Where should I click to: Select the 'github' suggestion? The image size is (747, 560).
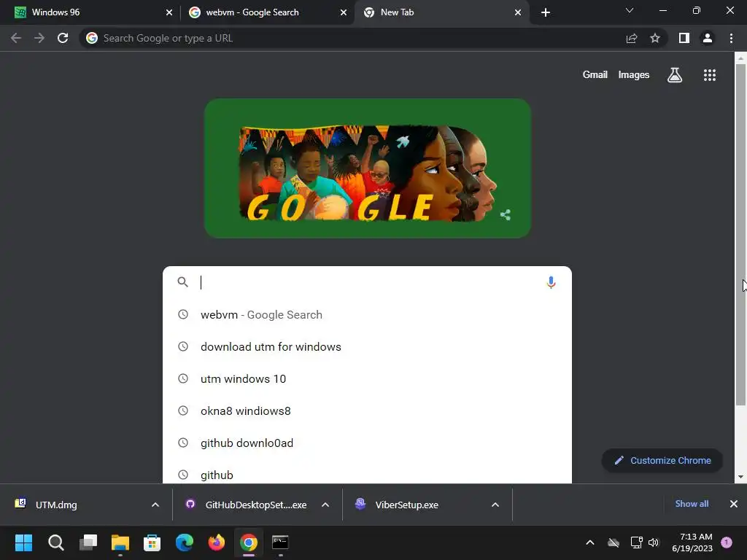[367, 474]
